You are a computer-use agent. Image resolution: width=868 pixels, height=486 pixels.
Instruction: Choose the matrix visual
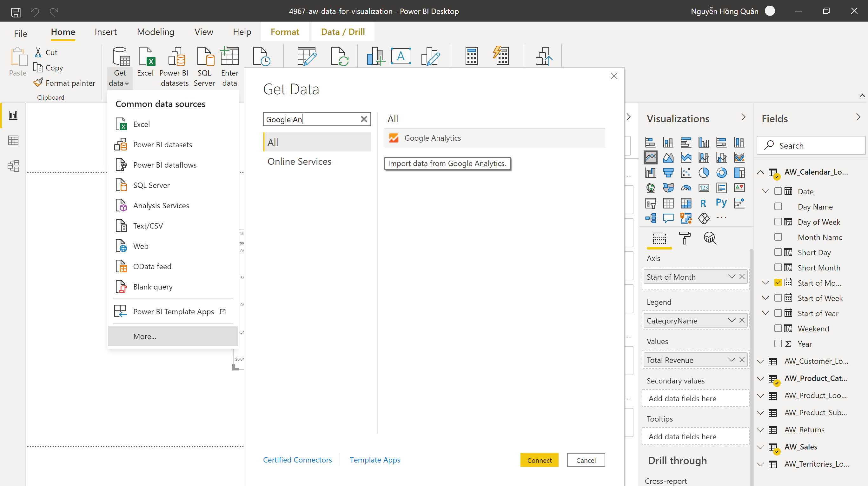pyautogui.click(x=686, y=203)
